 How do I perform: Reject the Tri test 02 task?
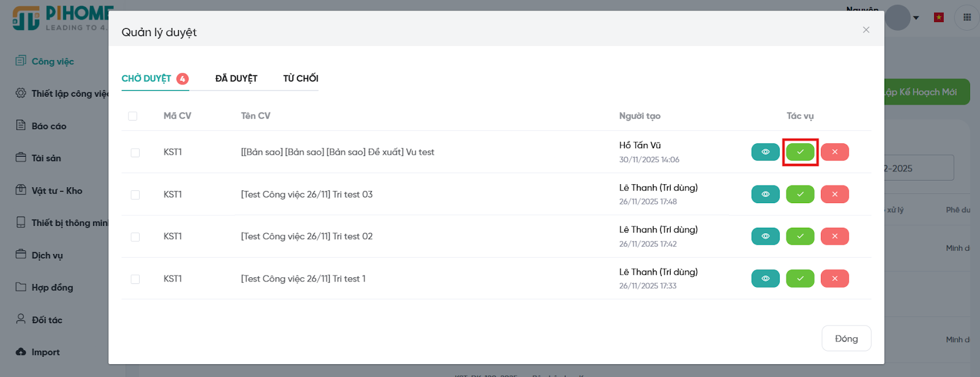tap(834, 236)
